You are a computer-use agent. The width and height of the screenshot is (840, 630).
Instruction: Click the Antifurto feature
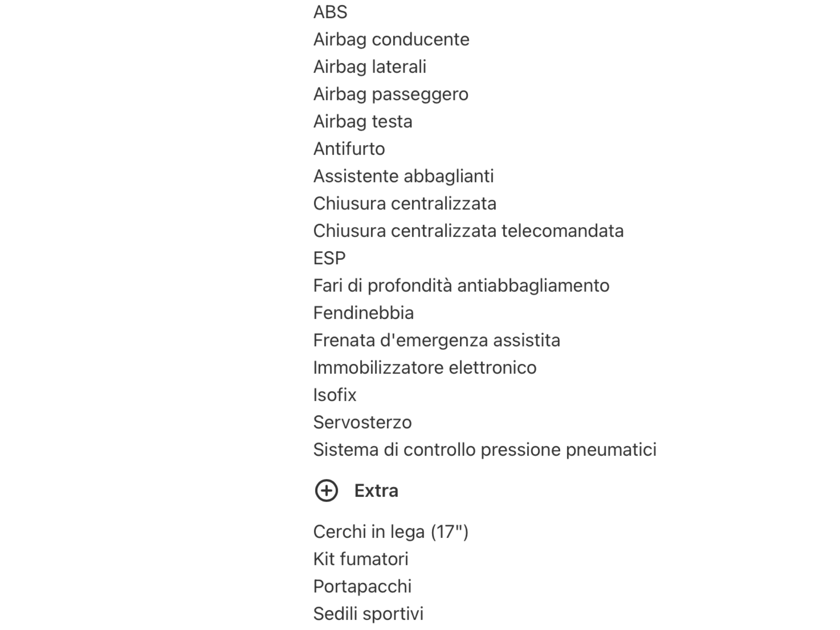(349, 149)
